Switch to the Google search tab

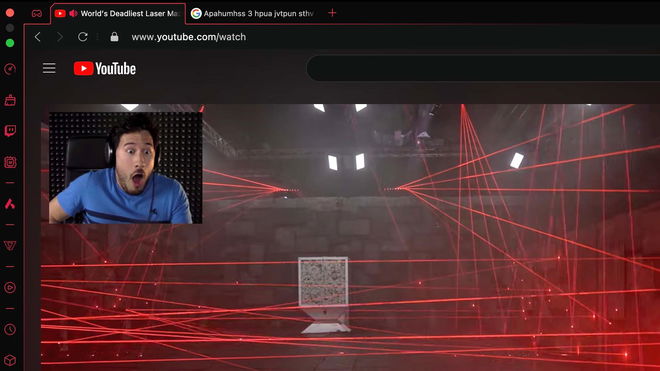click(x=254, y=13)
